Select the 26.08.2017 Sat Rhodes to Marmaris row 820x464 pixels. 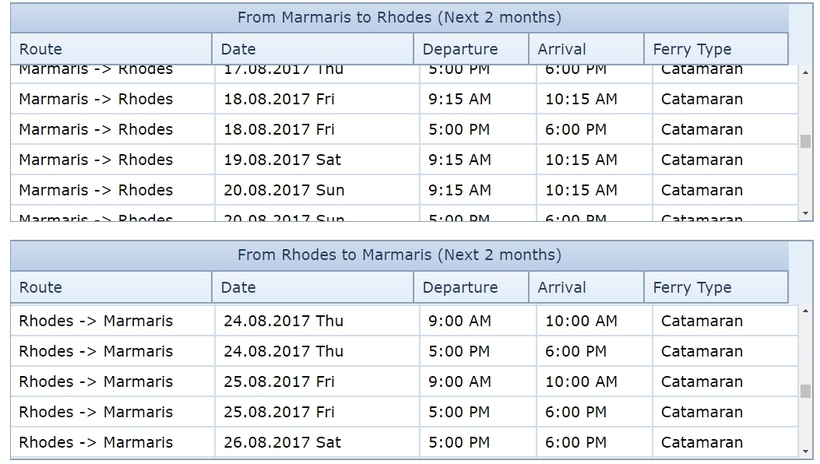point(400,442)
